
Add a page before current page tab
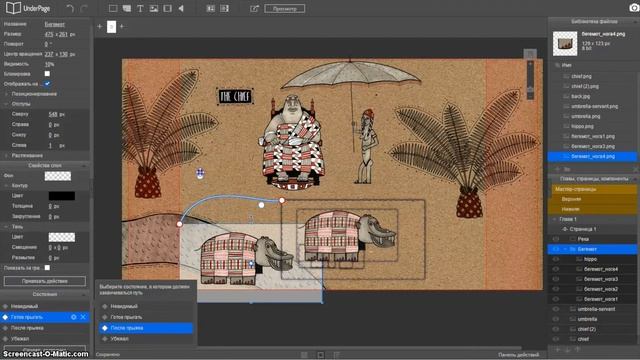point(100,27)
